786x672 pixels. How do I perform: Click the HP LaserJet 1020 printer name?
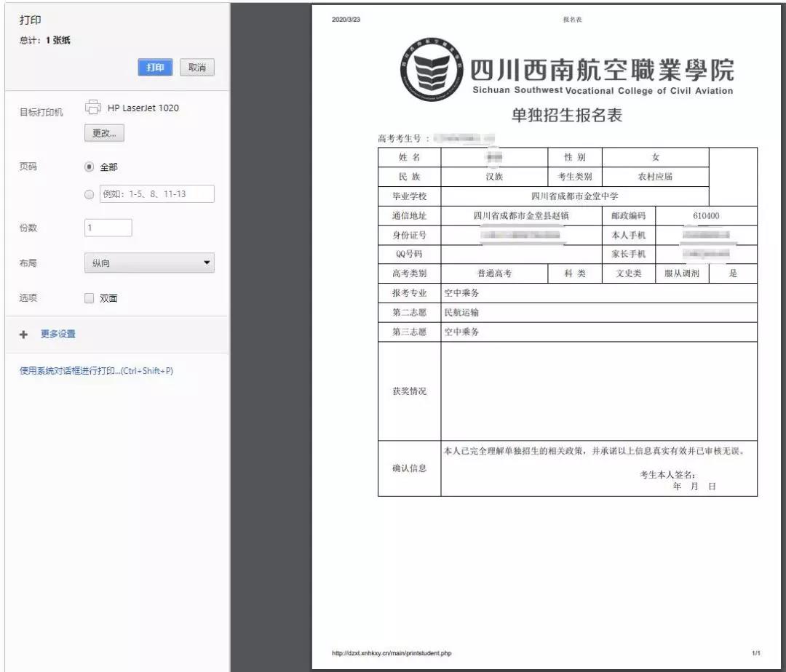pos(143,108)
